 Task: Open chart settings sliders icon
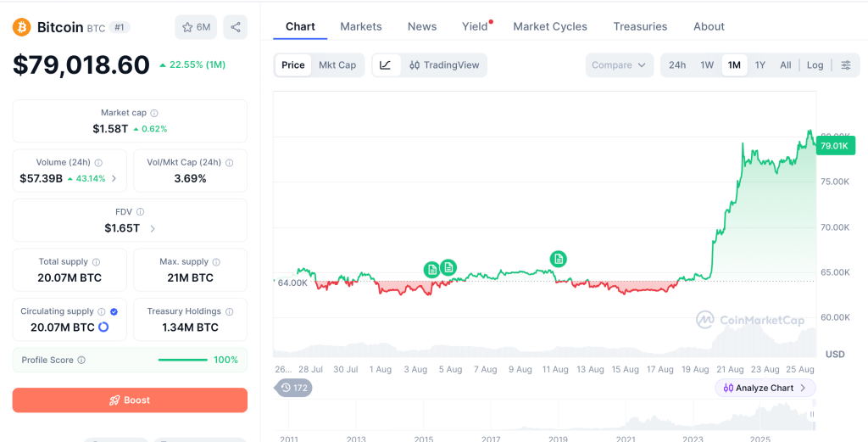click(x=846, y=64)
